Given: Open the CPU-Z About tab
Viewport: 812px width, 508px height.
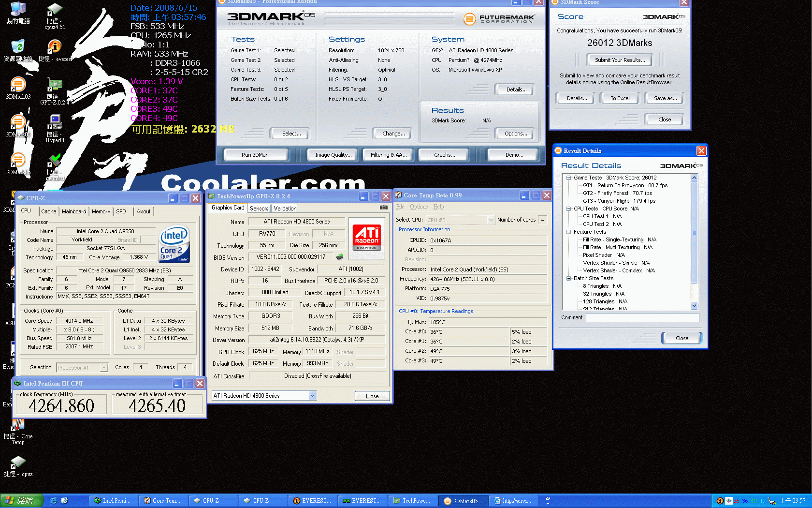Looking at the screenshot, I should [144, 211].
